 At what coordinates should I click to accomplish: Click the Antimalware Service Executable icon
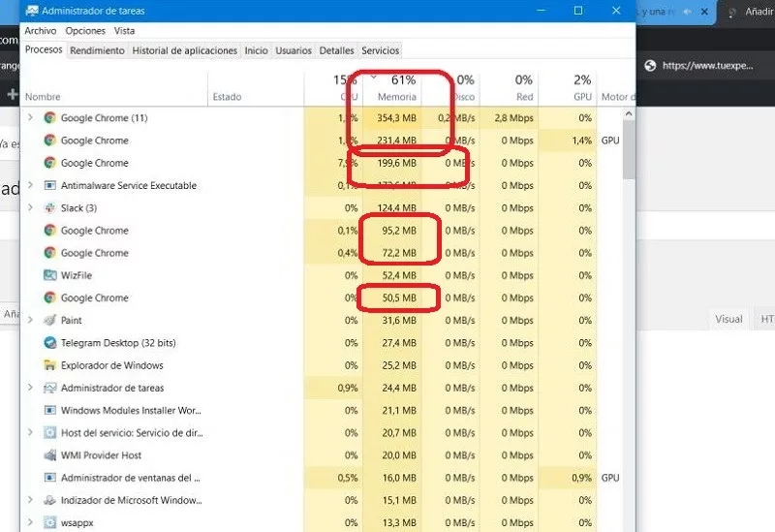coord(50,186)
